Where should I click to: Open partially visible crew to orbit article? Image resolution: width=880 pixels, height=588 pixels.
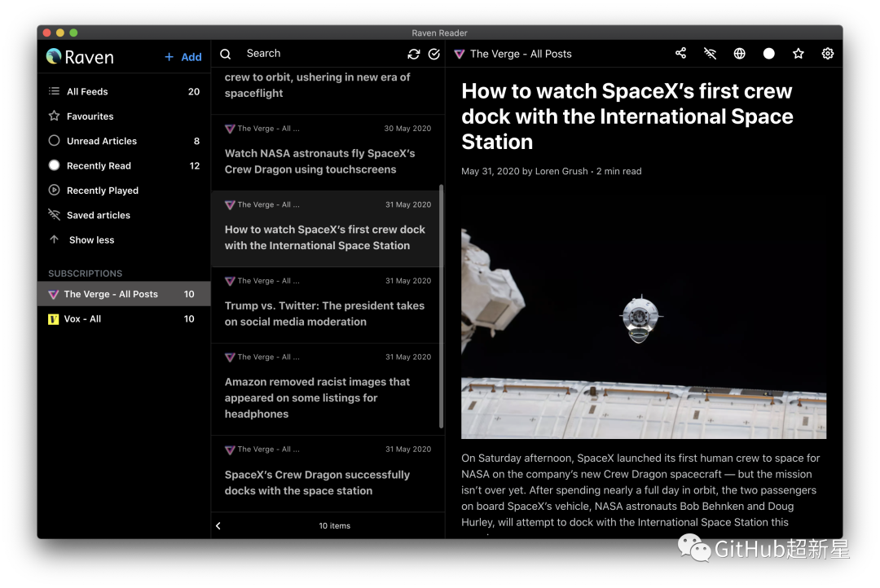[x=328, y=90]
